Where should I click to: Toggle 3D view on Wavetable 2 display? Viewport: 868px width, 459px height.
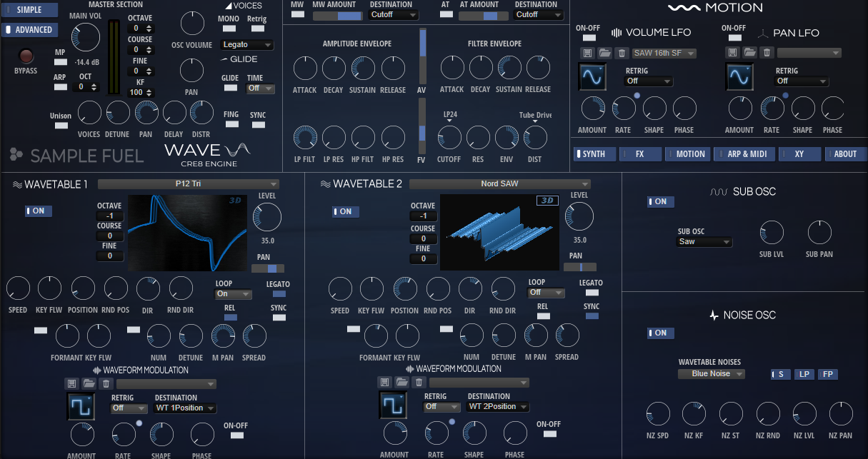click(x=547, y=201)
